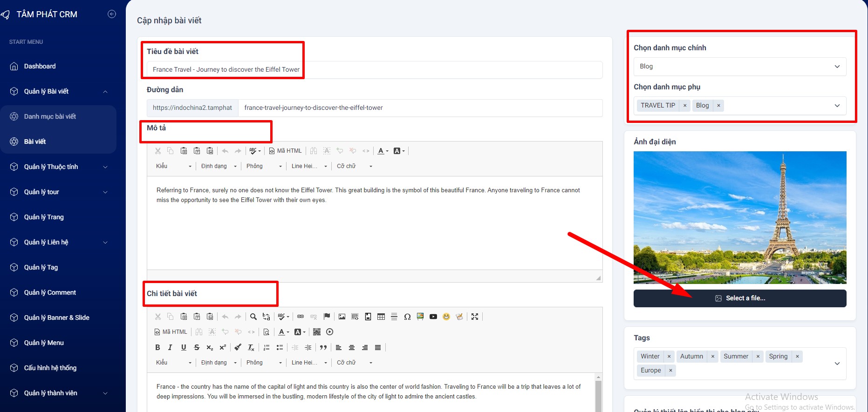Viewport: 868px width, 412px height.
Task: Open text color picker in the description editor
Action: tap(383, 151)
